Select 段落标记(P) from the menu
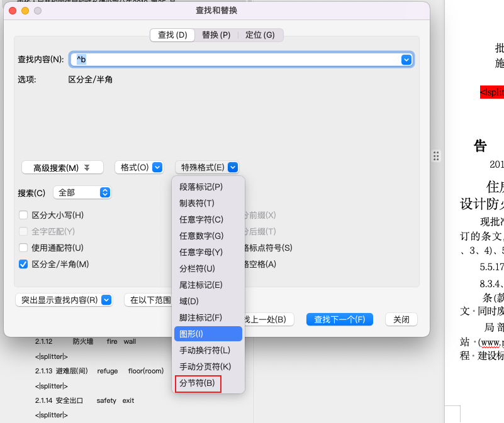The height and width of the screenshot is (423, 504). pyautogui.click(x=201, y=187)
